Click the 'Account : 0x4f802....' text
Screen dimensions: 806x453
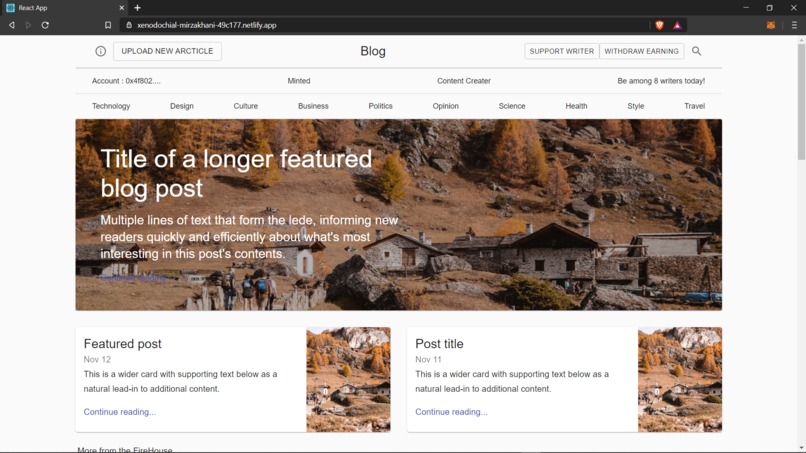tap(126, 81)
